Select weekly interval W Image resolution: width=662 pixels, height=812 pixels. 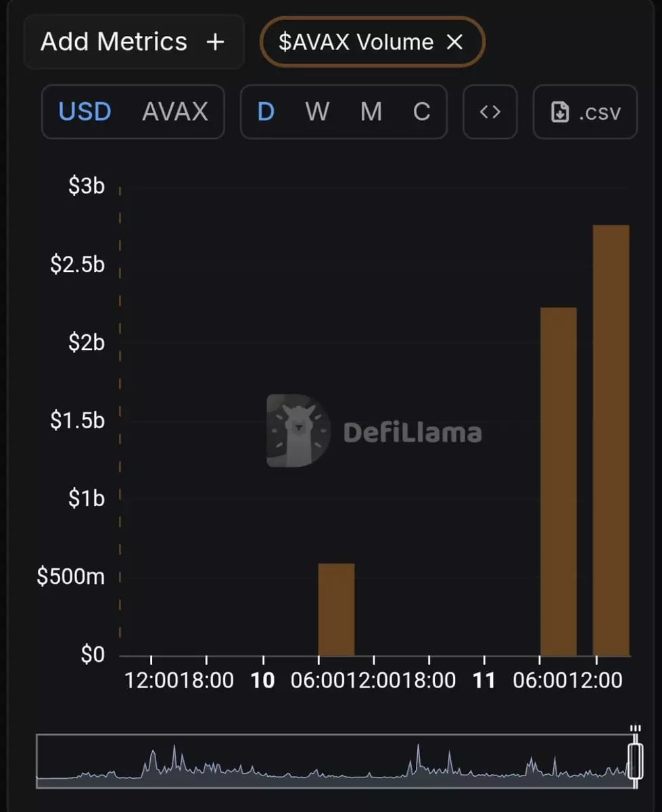point(317,112)
